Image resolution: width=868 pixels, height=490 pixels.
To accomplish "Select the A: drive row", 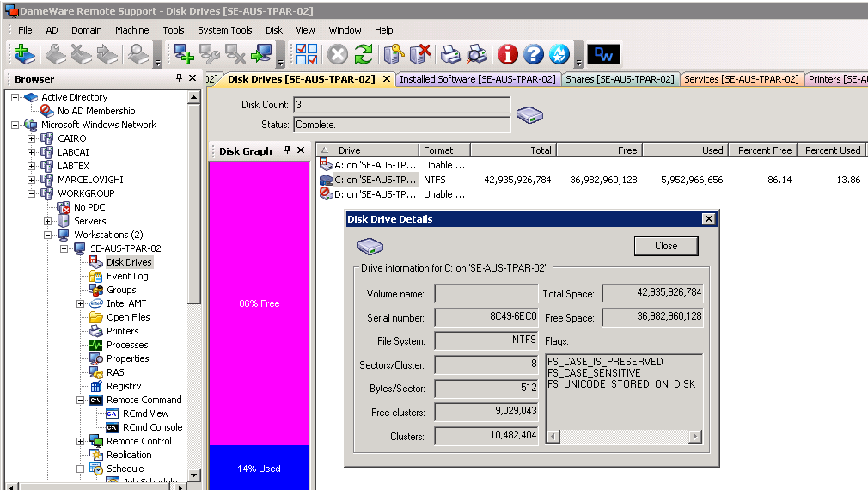I will click(x=591, y=165).
